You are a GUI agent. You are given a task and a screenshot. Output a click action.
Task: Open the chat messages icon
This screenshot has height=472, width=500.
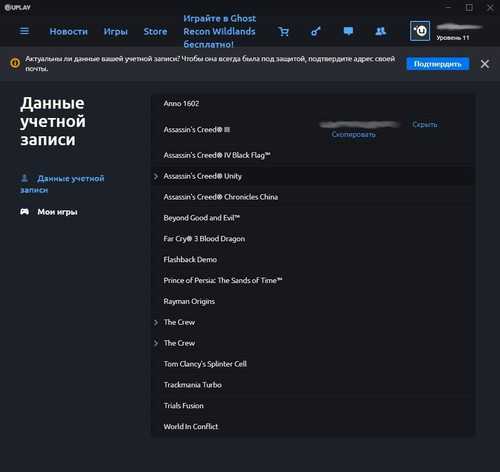pyautogui.click(x=348, y=31)
